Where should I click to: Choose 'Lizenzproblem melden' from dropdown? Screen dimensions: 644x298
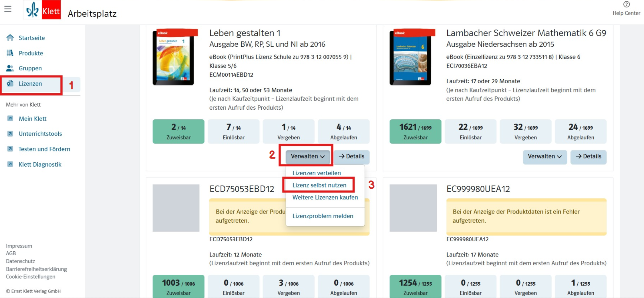pyautogui.click(x=323, y=216)
